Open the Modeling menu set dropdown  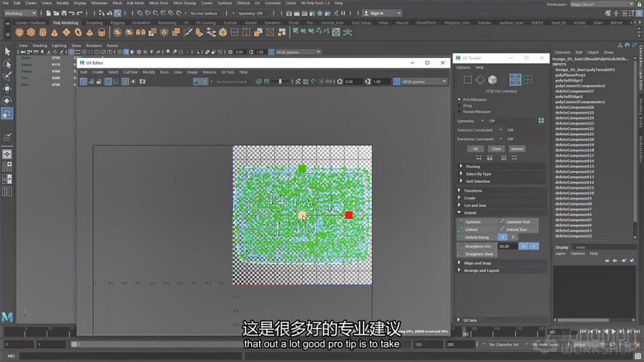click(19, 13)
